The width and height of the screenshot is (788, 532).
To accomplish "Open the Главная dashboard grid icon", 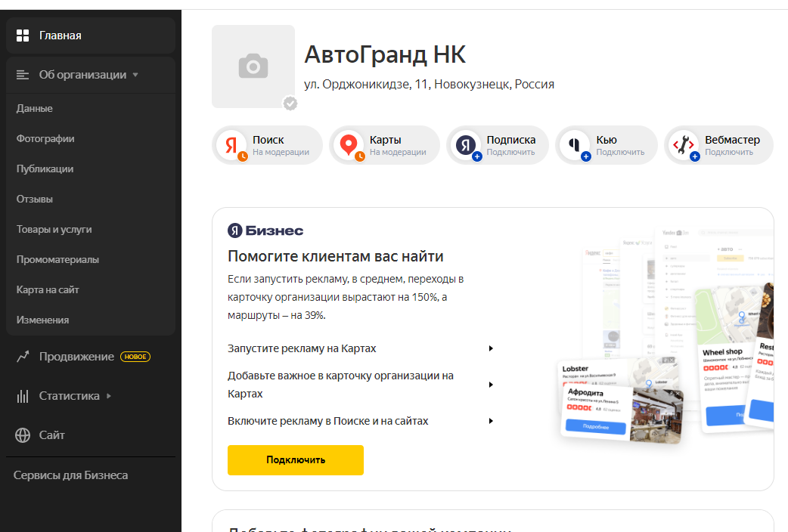I will pos(23,36).
